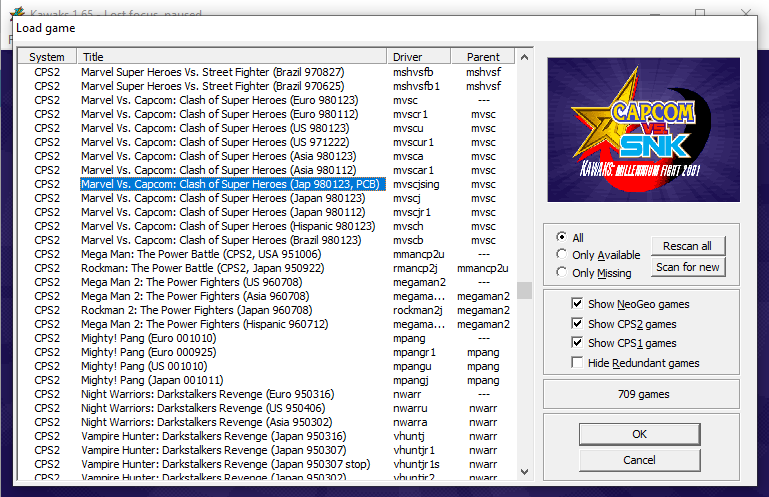Enable Hide Redundant games

coord(577,363)
